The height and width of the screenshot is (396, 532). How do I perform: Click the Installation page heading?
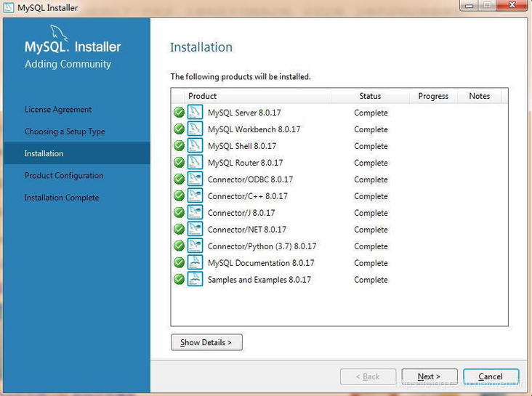click(x=201, y=47)
